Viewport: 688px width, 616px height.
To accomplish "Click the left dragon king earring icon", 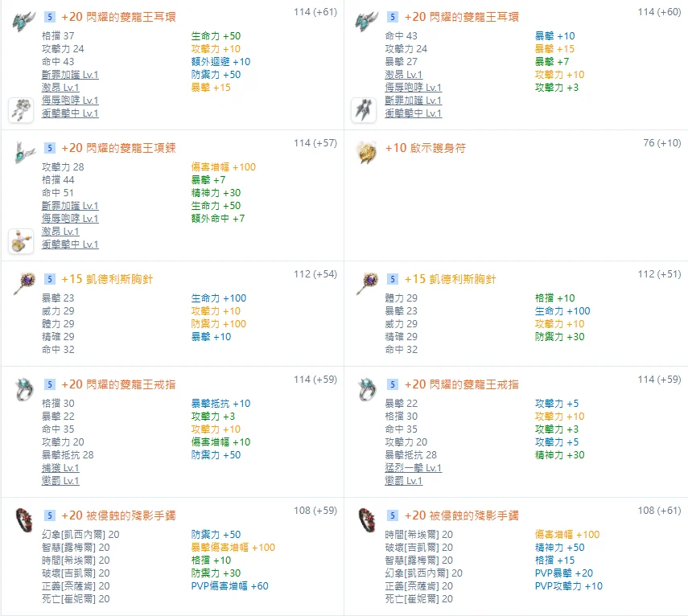I will (x=24, y=21).
